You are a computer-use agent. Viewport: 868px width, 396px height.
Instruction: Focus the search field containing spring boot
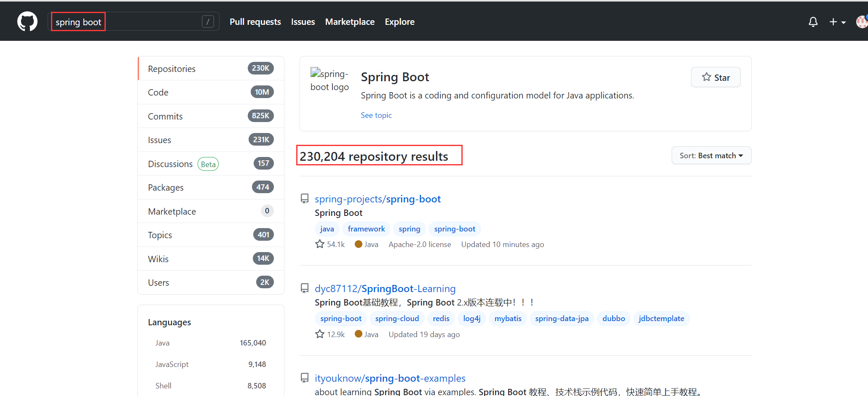(x=134, y=21)
